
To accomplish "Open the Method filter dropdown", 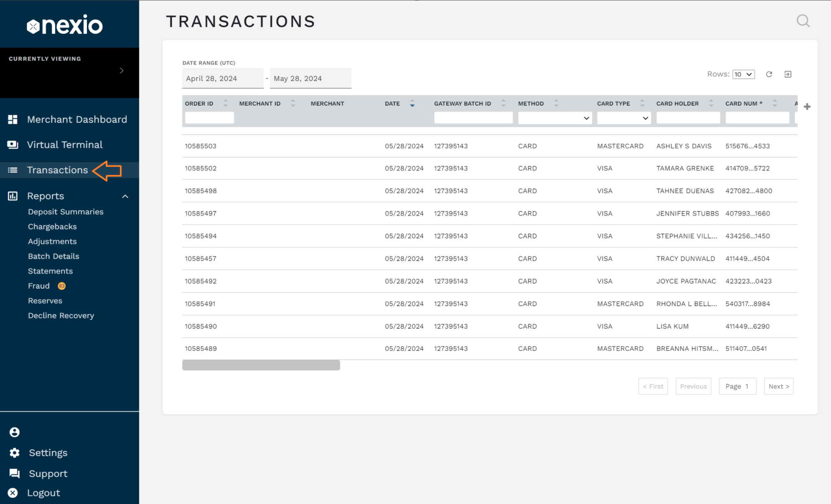I will click(554, 118).
